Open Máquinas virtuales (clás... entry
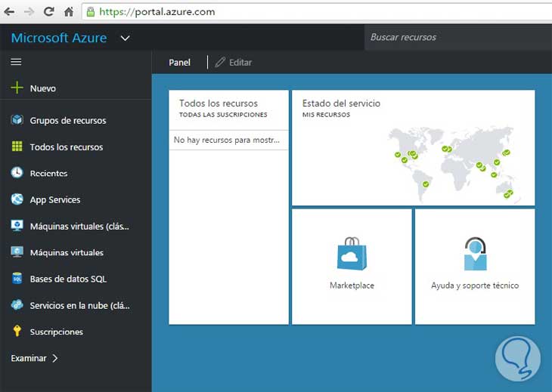 click(79, 226)
